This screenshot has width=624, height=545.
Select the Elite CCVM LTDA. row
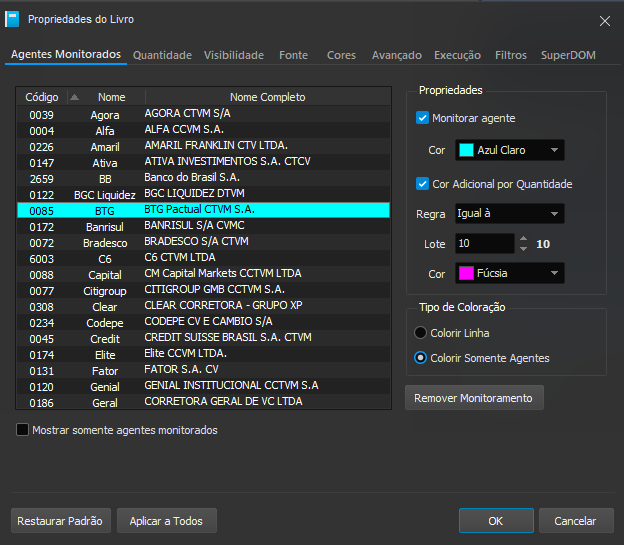(203, 354)
